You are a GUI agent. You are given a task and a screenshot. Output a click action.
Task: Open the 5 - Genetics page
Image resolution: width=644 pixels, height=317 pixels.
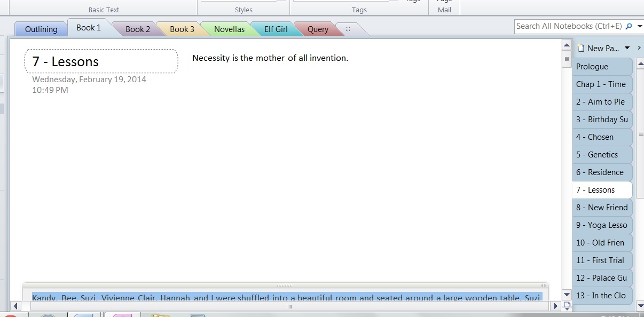pos(602,155)
